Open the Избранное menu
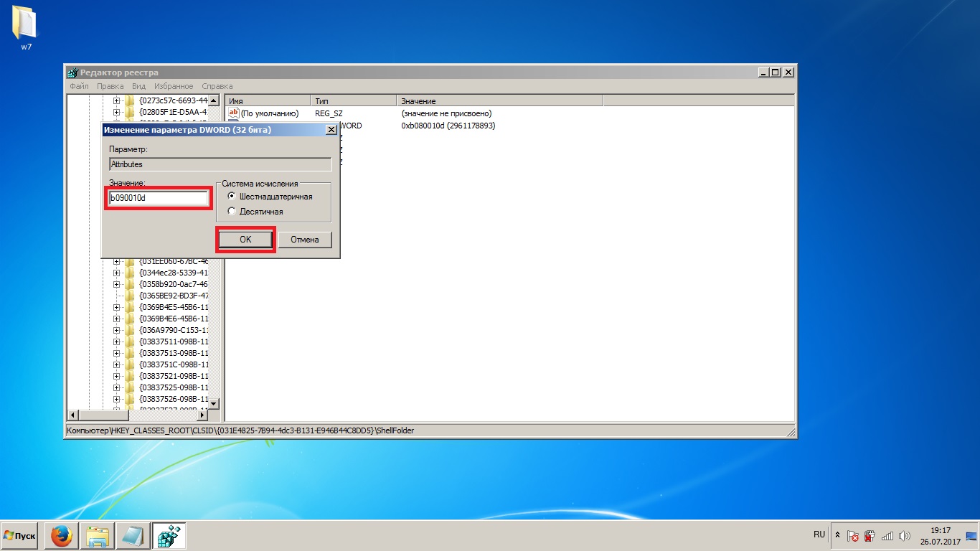Viewport: 980px width, 551px height. tap(174, 86)
